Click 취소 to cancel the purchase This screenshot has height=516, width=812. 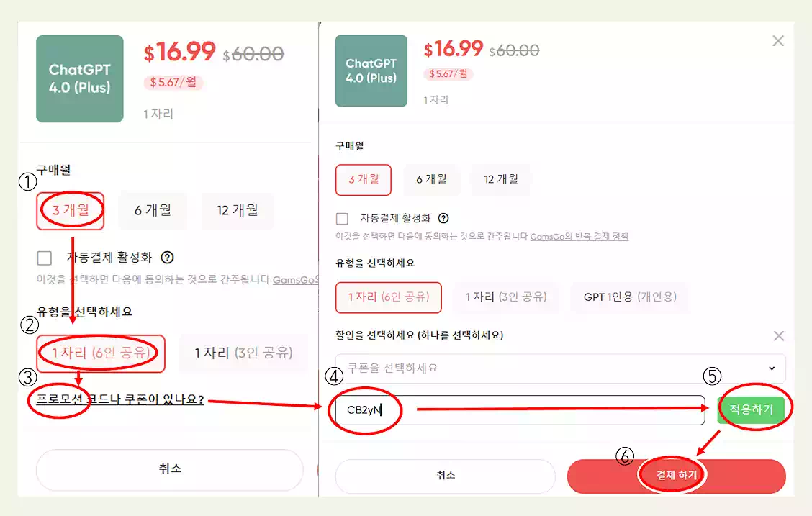(445, 476)
